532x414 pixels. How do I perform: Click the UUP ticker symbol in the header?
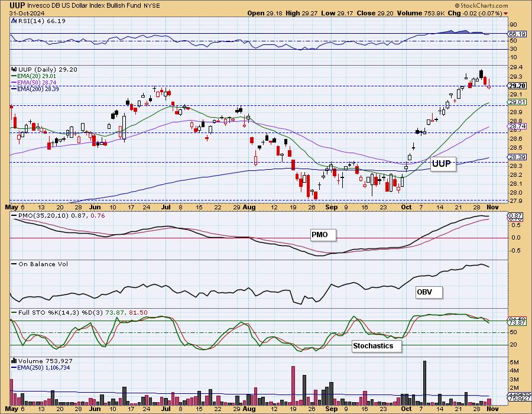[17, 5]
